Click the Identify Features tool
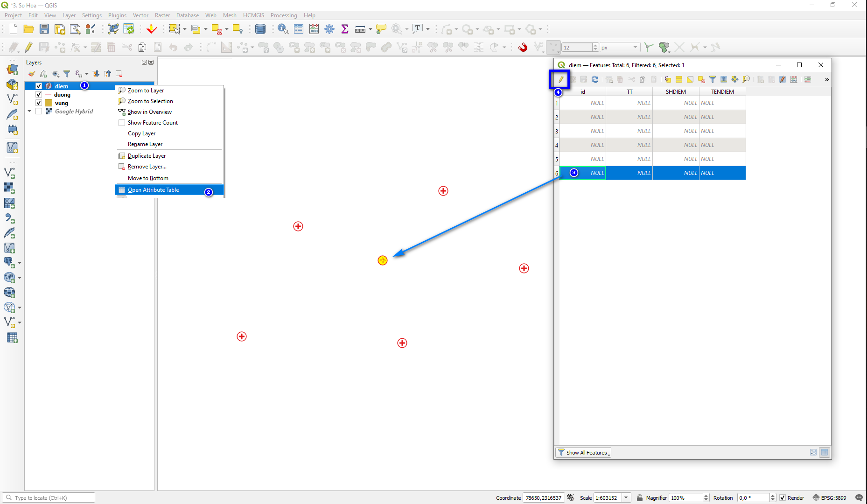 (283, 29)
